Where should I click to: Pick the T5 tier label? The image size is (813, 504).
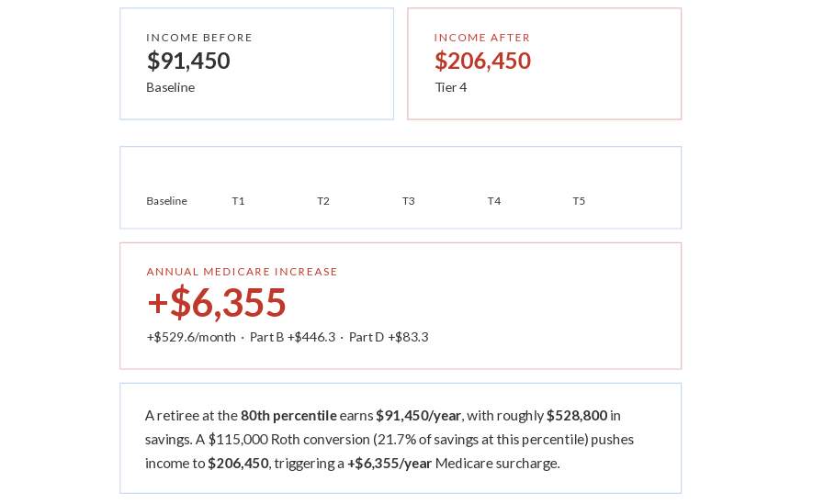[579, 201]
